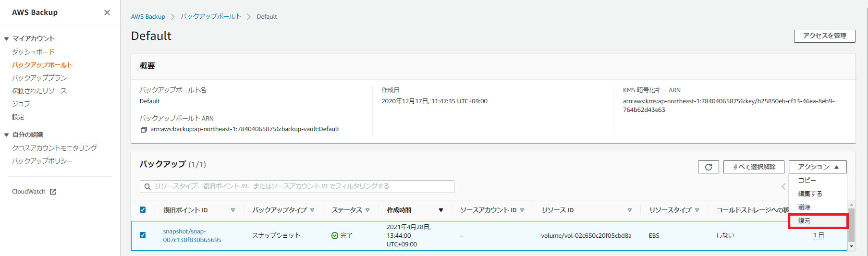Sort the status column arrow
868x256 pixels.
click(x=367, y=210)
